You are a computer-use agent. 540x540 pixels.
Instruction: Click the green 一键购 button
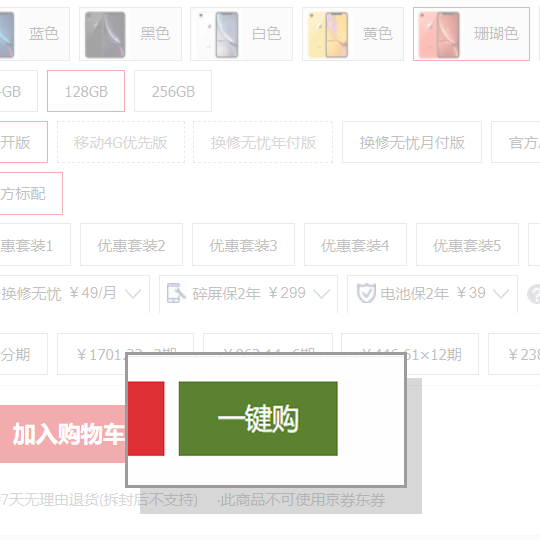pos(258,418)
